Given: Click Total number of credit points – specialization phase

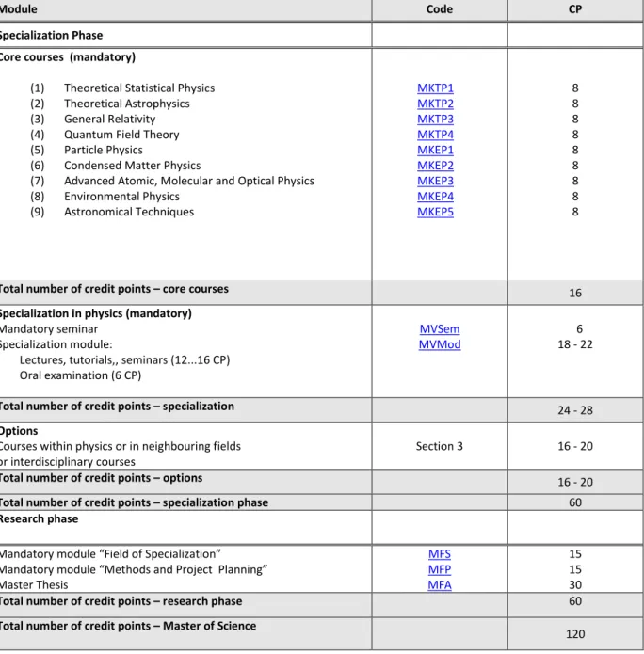Looking at the screenshot, I should coord(134,502).
